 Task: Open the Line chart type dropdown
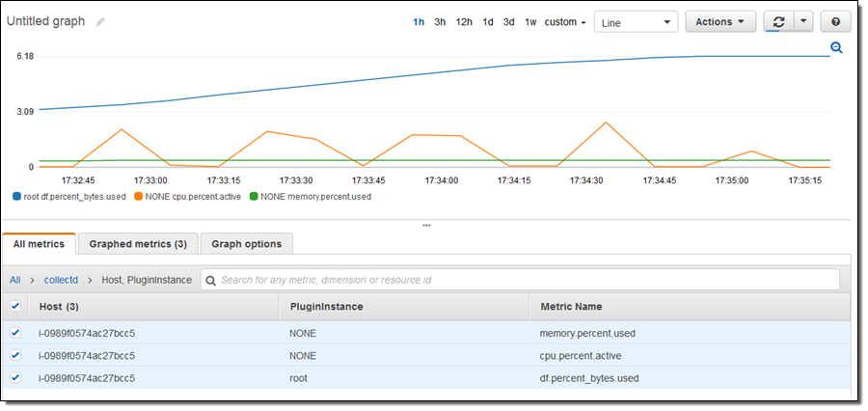pyautogui.click(x=636, y=22)
